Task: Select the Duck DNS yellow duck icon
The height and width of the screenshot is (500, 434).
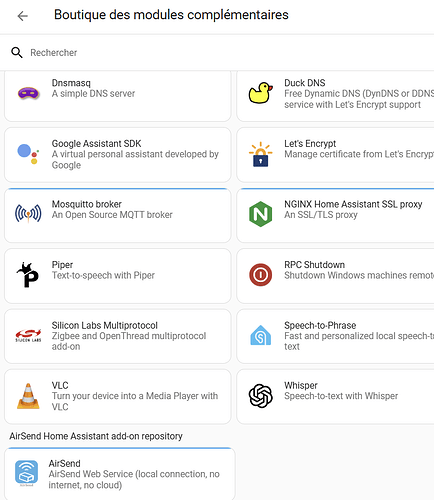Action: coord(261,93)
